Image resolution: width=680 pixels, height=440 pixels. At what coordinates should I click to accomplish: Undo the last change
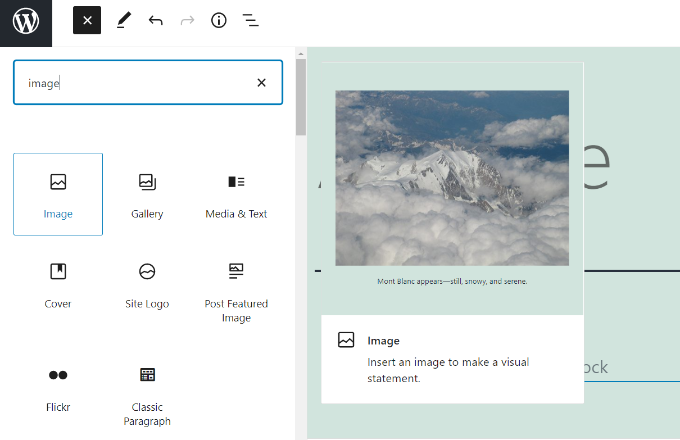click(x=155, y=21)
